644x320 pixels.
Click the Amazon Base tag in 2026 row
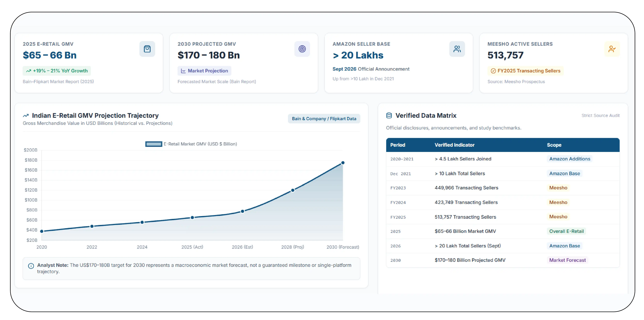565,246
